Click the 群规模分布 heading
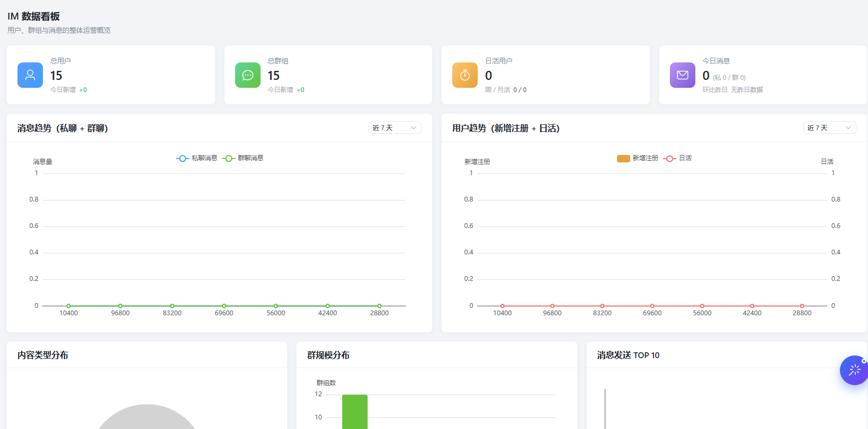Screen dimensions: 868x429 [328, 355]
